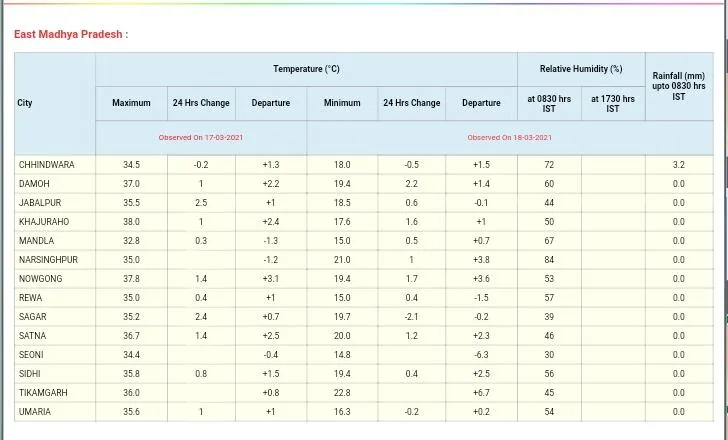The width and height of the screenshot is (728, 440).
Task: Click Narsinghpur minimum departure +3.8
Action: pos(481,260)
